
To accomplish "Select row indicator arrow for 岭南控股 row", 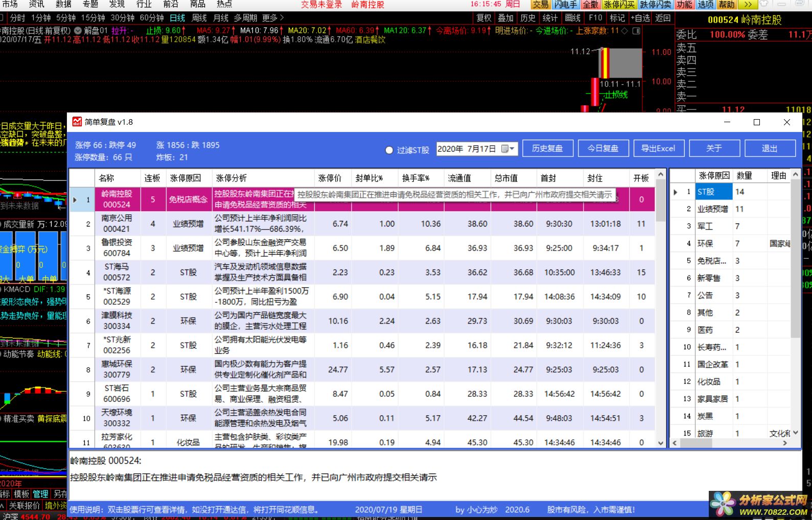I will (75, 199).
